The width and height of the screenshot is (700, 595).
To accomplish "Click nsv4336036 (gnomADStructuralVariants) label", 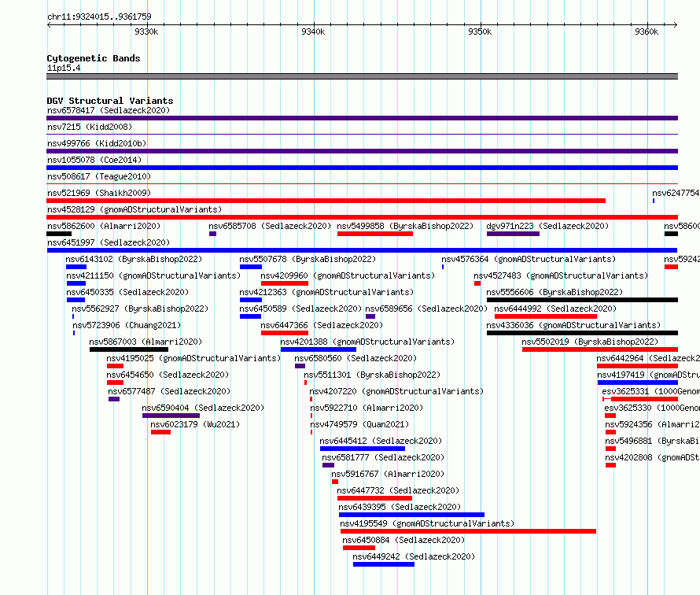I will [573, 325].
